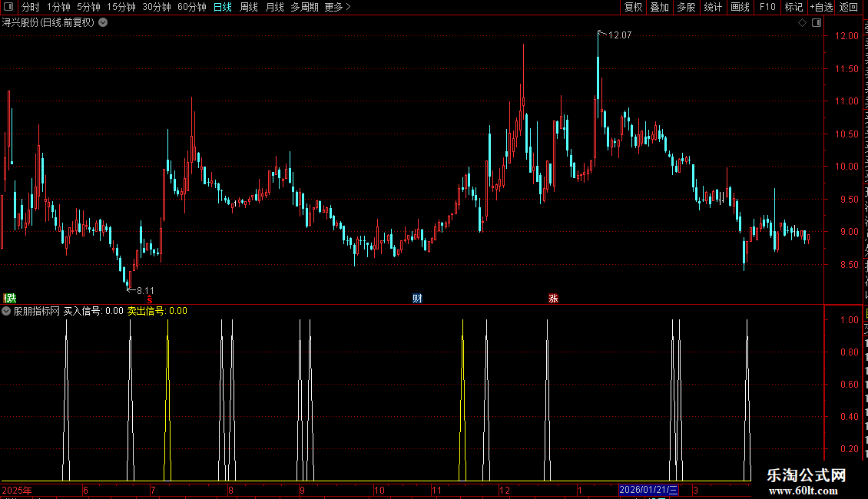Click the 复权 adjustment button
This screenshot has width=868, height=499.
click(633, 7)
